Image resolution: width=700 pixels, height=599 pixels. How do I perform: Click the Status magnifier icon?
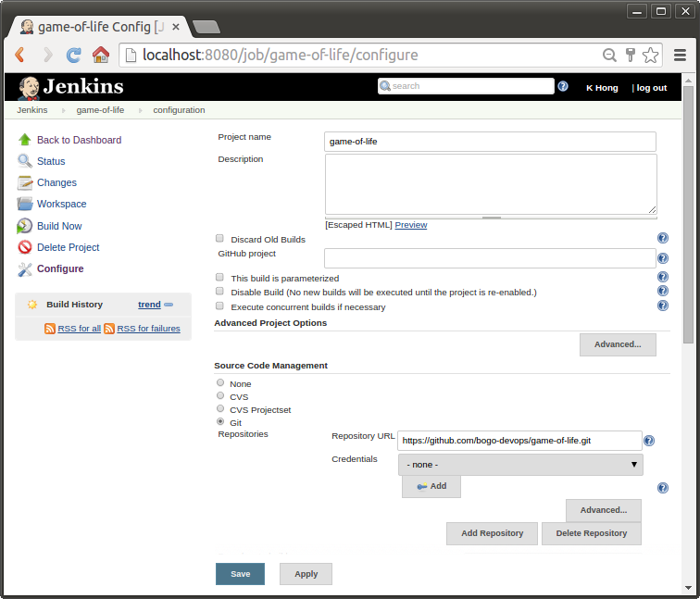25,161
